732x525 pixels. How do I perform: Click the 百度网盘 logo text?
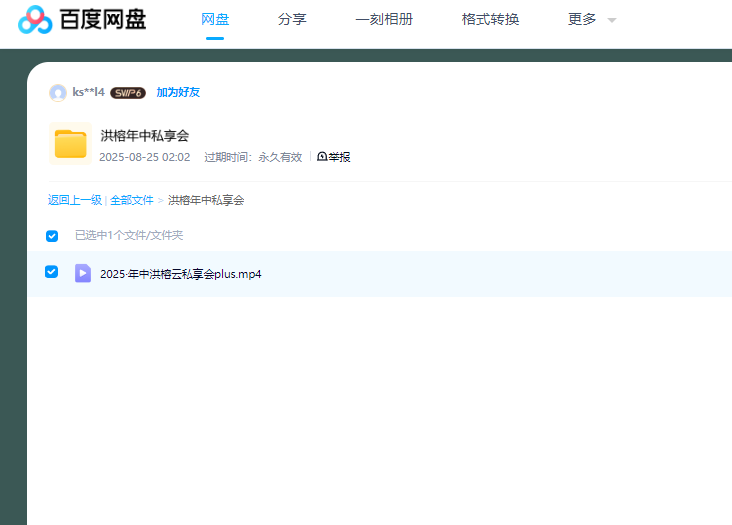pyautogui.click(x=102, y=19)
